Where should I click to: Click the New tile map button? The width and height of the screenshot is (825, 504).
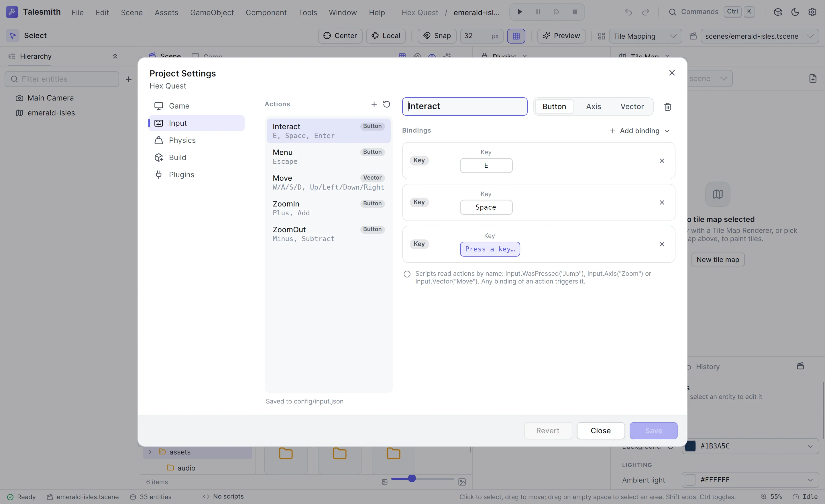coord(718,260)
